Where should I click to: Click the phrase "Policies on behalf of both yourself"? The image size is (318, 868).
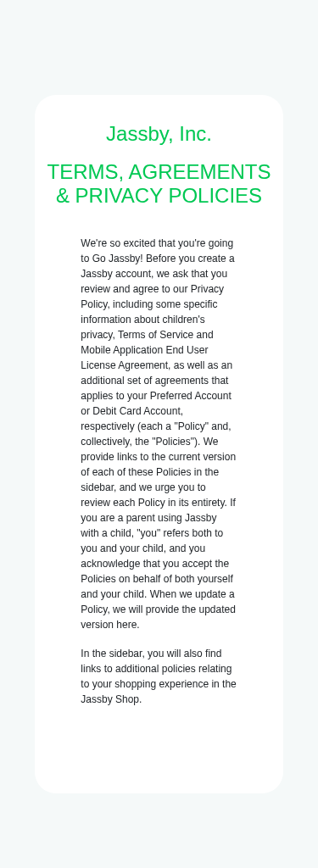coord(157,579)
